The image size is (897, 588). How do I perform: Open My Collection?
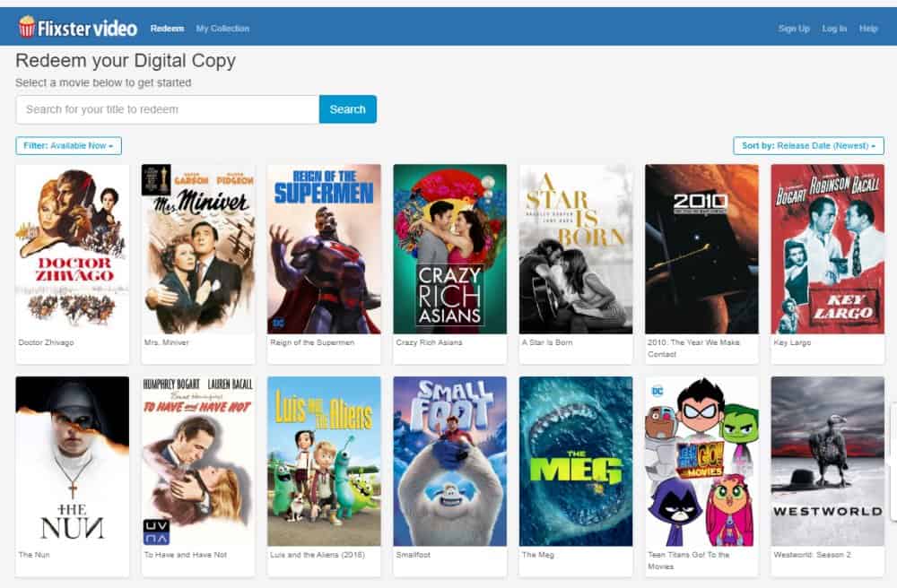pyautogui.click(x=222, y=29)
